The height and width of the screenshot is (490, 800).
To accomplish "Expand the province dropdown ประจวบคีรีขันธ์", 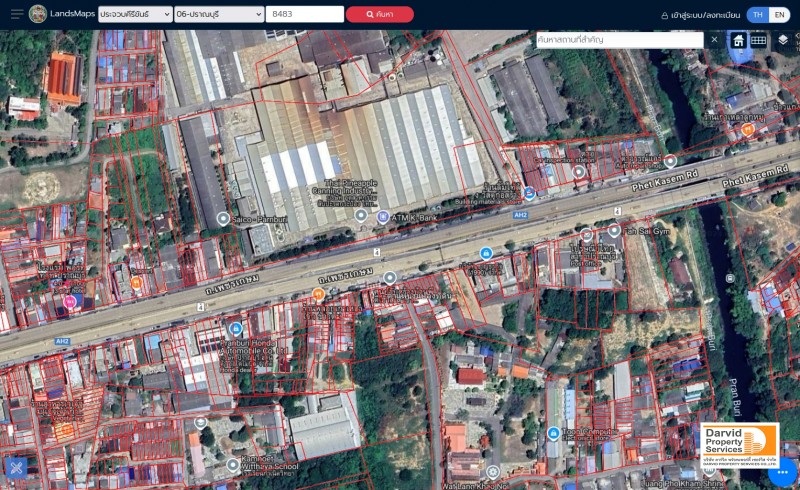I will [x=135, y=15].
